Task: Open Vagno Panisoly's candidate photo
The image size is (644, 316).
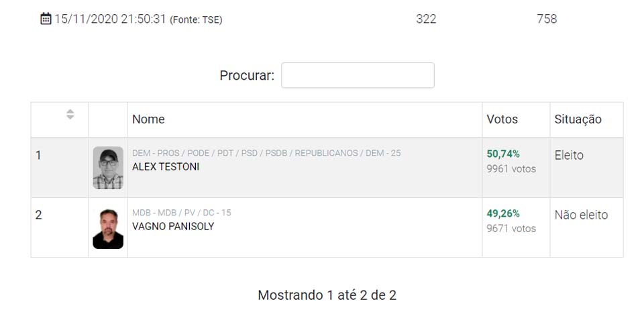Action: click(108, 228)
